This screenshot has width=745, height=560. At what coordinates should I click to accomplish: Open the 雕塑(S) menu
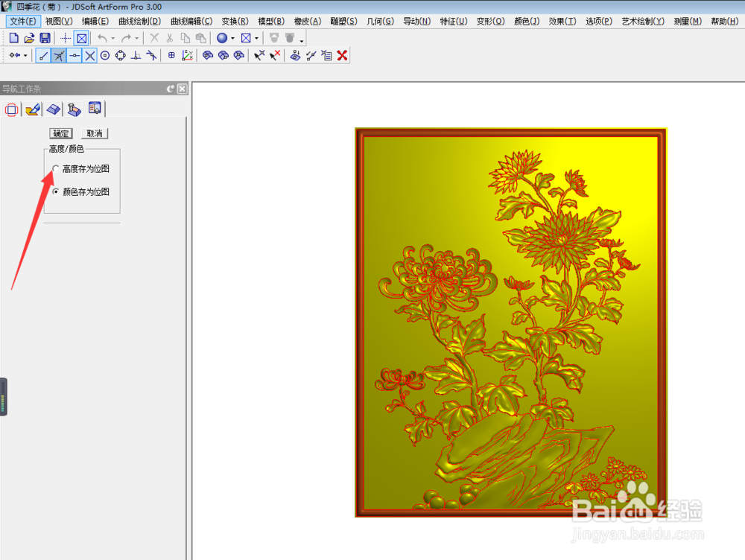click(x=343, y=22)
